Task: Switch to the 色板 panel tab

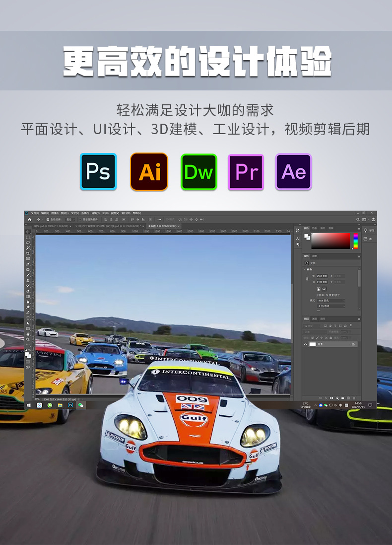Action: pos(314,229)
